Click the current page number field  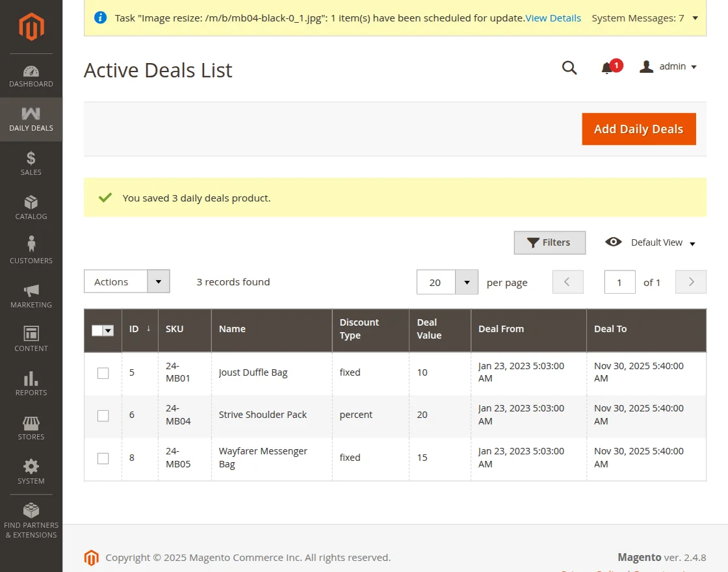click(619, 282)
